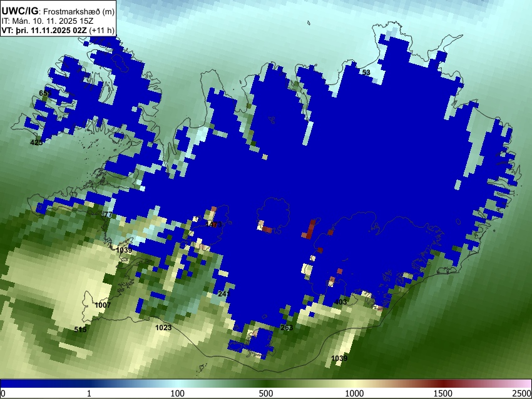Click the '0' label on the color scale
This screenshot has height=399, width=532.
tap(3, 393)
